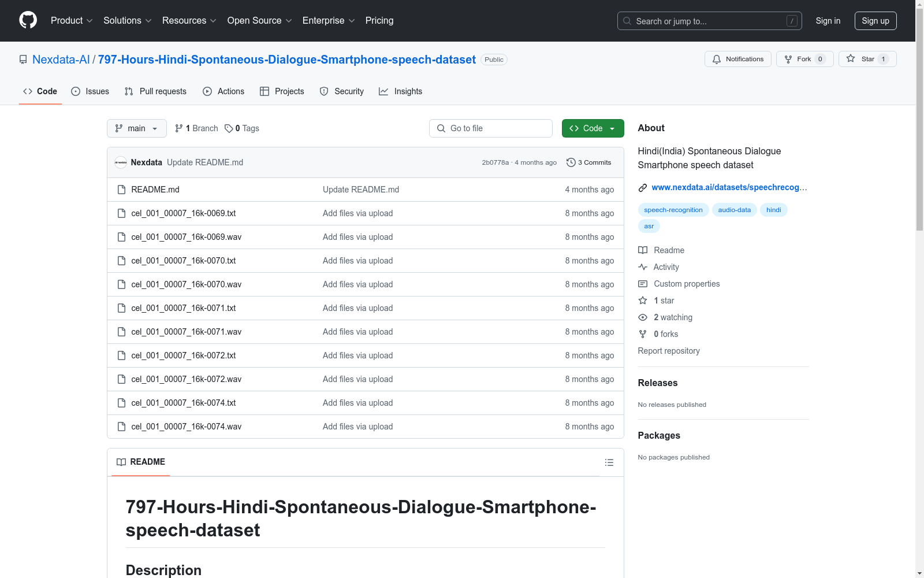Switch to the Insights tab
924x578 pixels.
coord(401,91)
